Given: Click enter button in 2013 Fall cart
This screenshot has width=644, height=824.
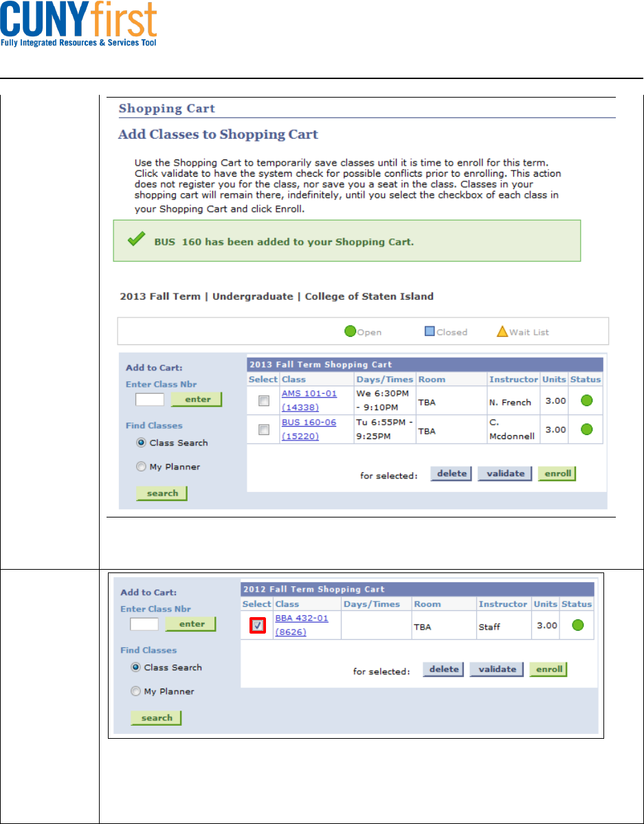Looking at the screenshot, I should (x=197, y=399).
